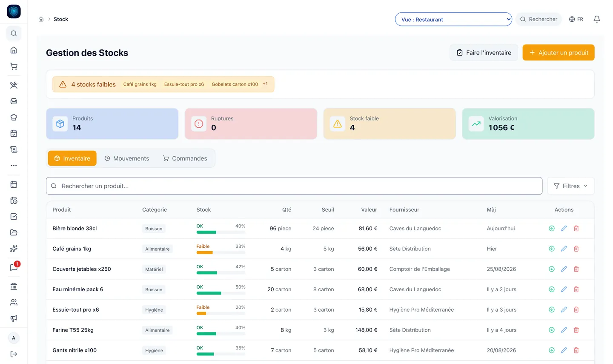Open the folder icon in sidebar
The image size is (613, 364).
pos(14,232)
